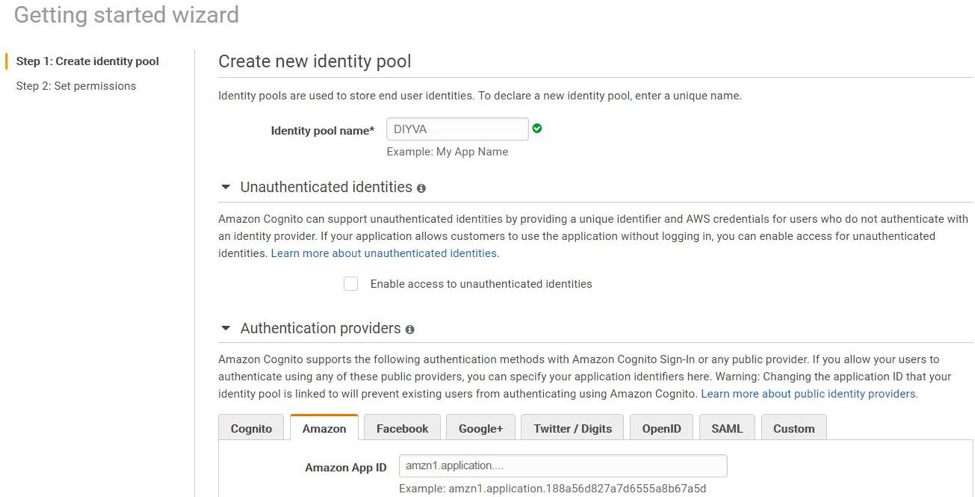Viewport: 975px width, 497px height.
Task: Select the OpenID tab
Action: click(661, 428)
